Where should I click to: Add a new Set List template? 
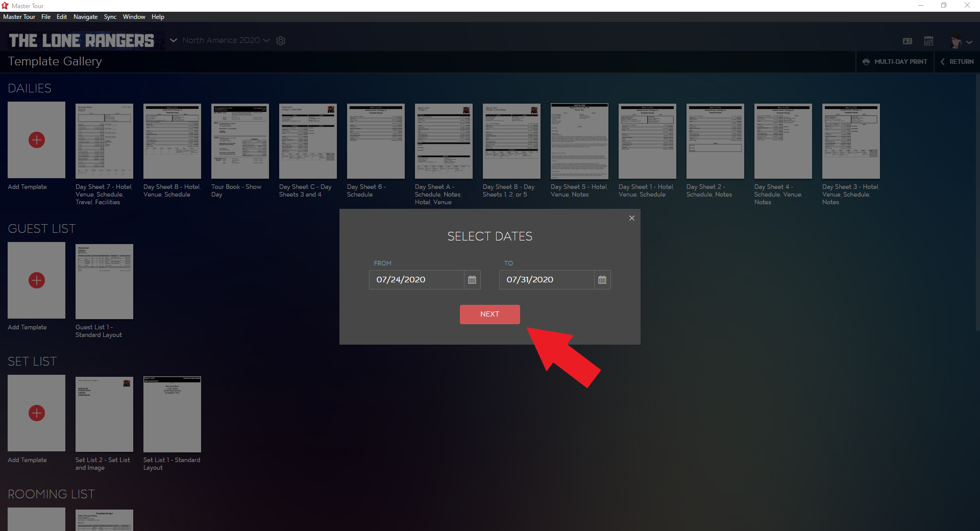(x=36, y=413)
